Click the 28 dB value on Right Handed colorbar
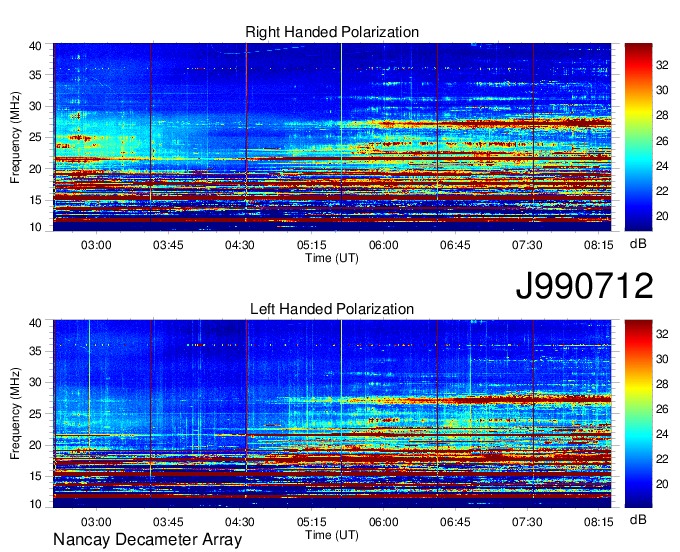Image resolution: width=680 pixels, height=552 pixels. pos(662,116)
